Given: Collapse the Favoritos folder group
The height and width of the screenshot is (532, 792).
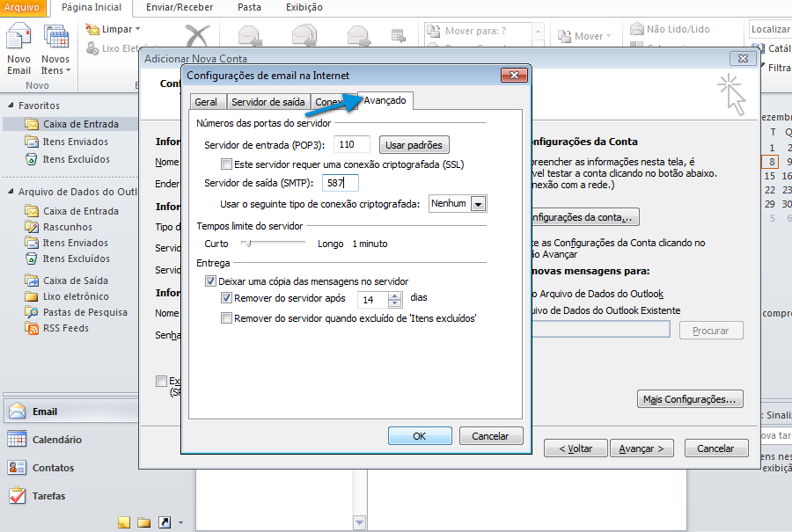Looking at the screenshot, I should point(9,106).
